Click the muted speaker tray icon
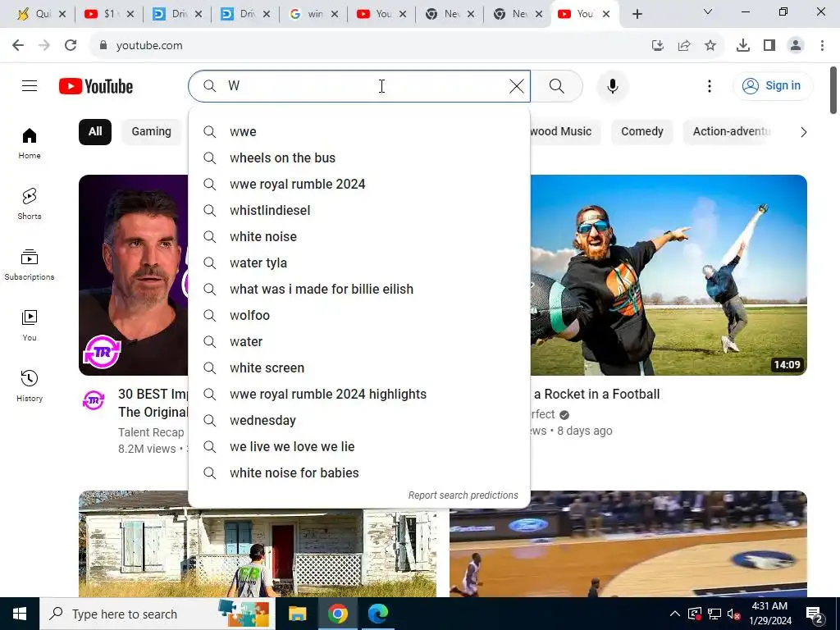This screenshot has height=630, width=840. pyautogui.click(x=733, y=614)
